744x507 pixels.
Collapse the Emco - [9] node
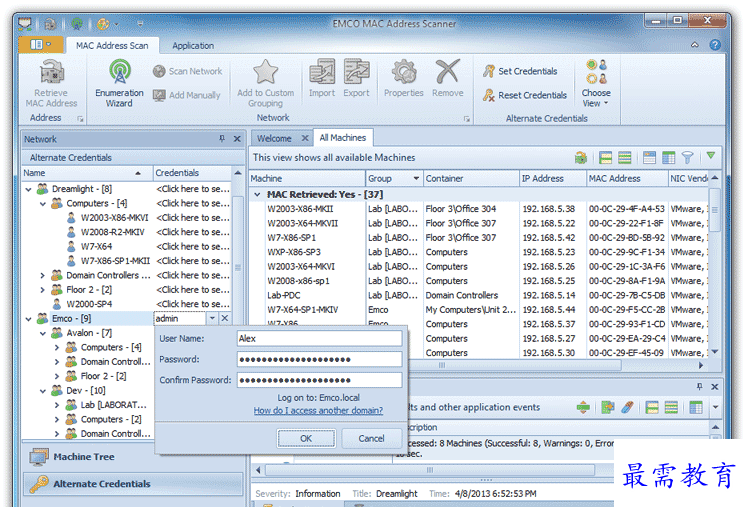tap(28, 319)
